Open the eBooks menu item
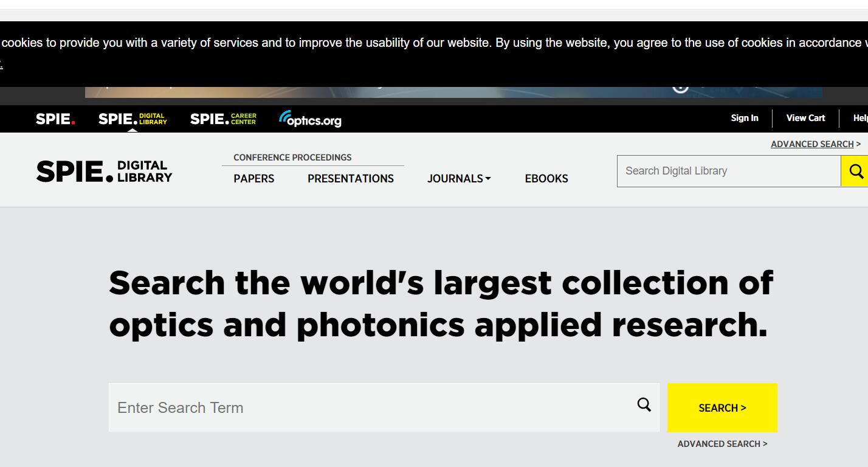The height and width of the screenshot is (467, 868). pyautogui.click(x=546, y=179)
